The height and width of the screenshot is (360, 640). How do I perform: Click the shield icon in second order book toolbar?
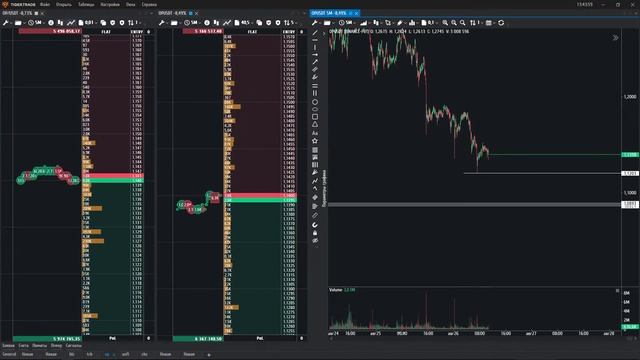pos(269,23)
